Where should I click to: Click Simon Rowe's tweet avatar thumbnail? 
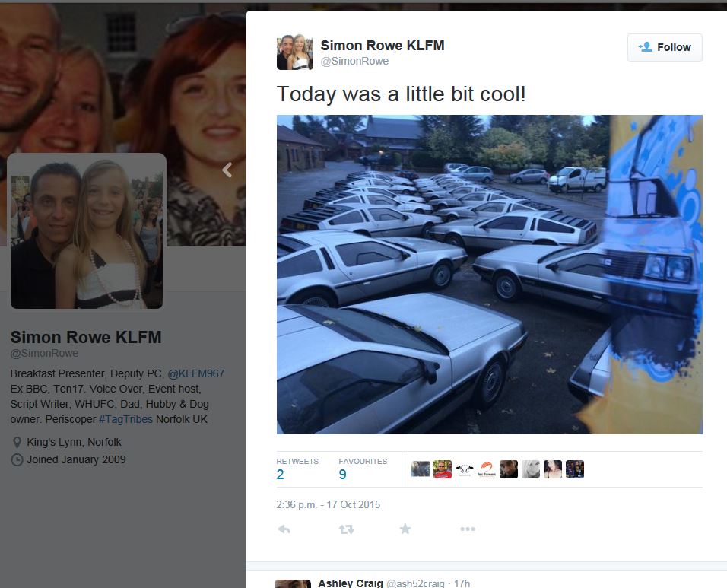295,52
